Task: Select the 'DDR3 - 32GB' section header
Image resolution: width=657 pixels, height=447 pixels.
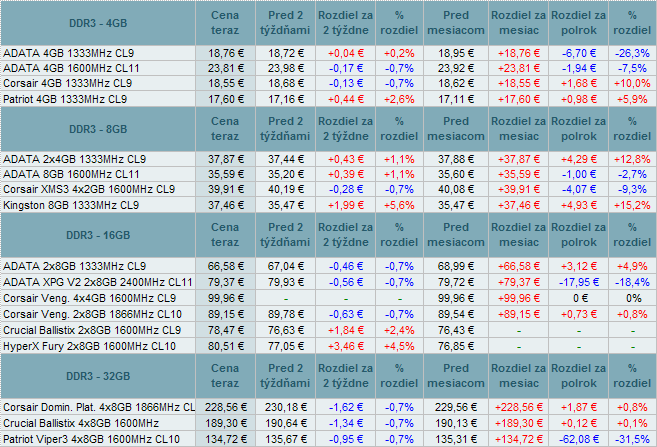Action: point(98,376)
